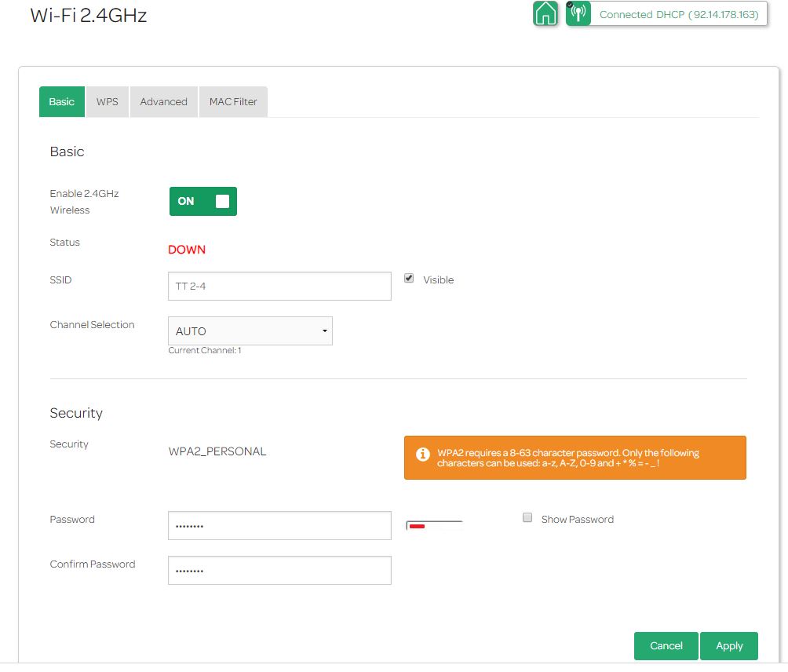The image size is (788, 672).
Task: Click the green home icon
Action: (x=545, y=13)
